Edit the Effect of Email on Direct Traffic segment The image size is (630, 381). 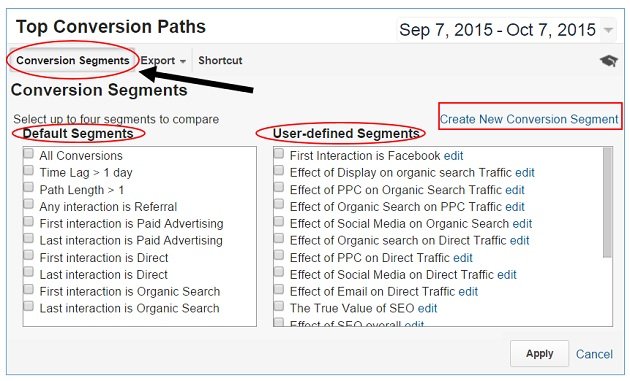(x=468, y=291)
